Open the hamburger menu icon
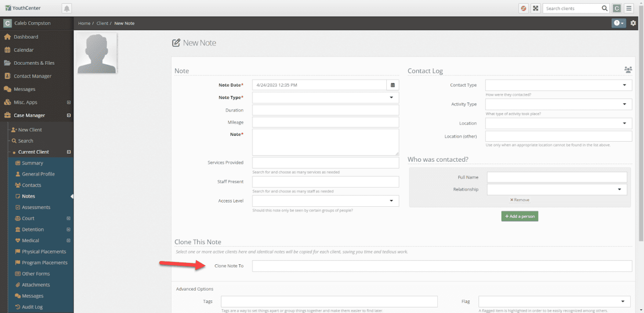 [x=629, y=8]
